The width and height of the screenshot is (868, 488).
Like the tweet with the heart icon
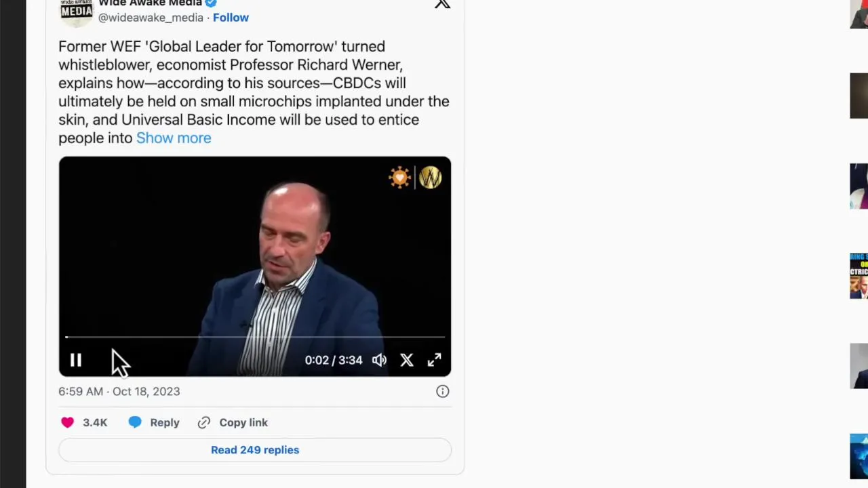click(67, 422)
